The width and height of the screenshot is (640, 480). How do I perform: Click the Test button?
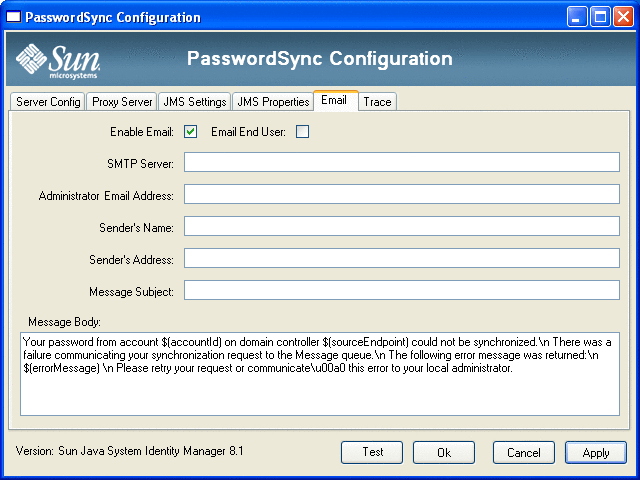pos(372,452)
